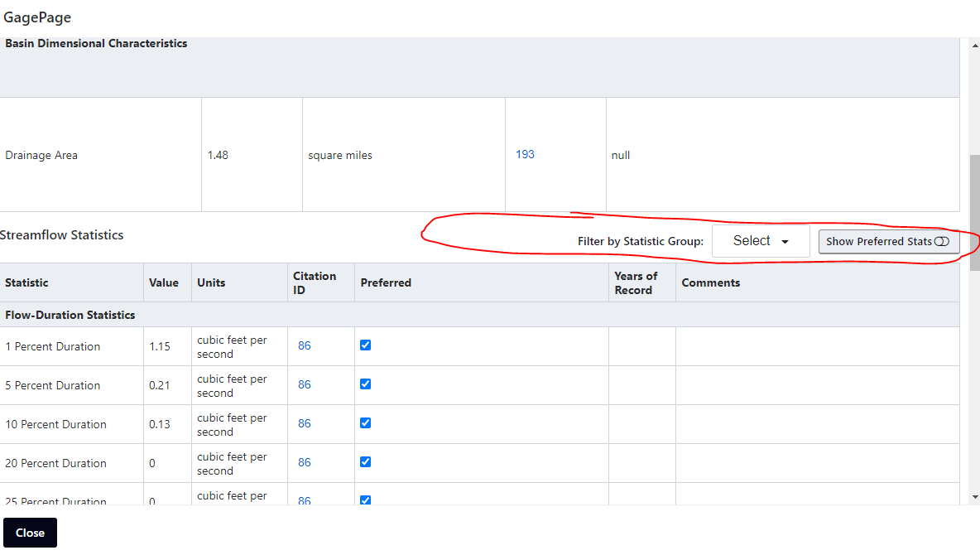Close the GagePage dialog
Viewport: 980px width, 555px height.
coord(30,533)
